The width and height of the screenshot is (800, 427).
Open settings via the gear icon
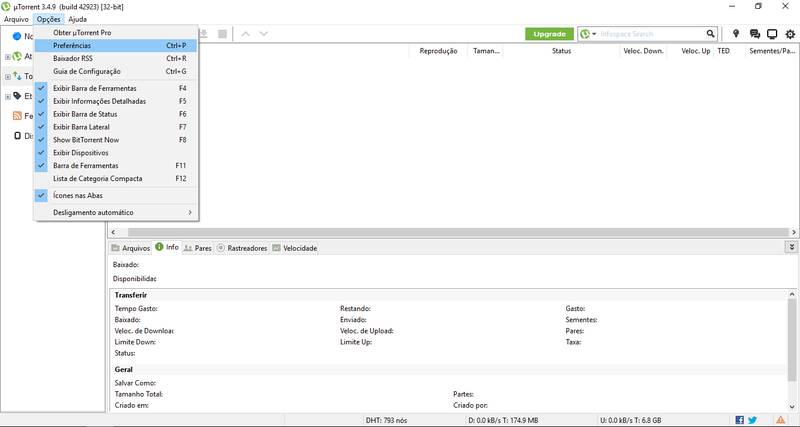coord(790,34)
